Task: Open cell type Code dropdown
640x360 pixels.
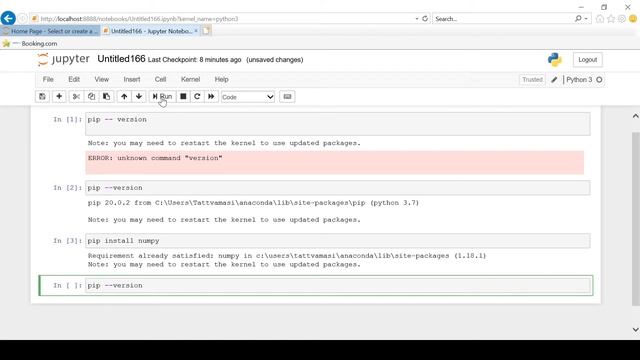Action: 248,97
